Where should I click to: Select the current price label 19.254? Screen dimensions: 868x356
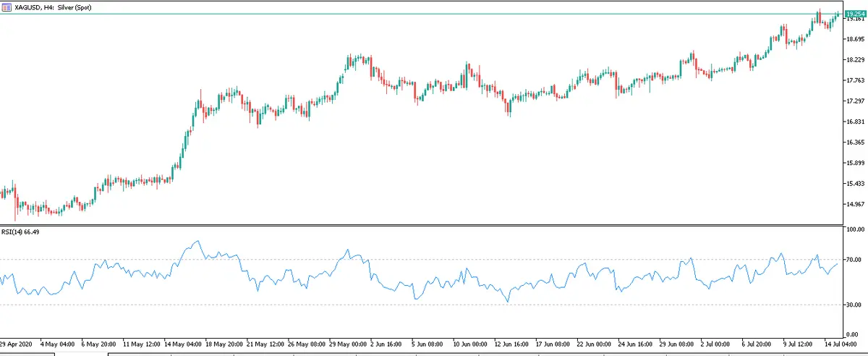855,14
